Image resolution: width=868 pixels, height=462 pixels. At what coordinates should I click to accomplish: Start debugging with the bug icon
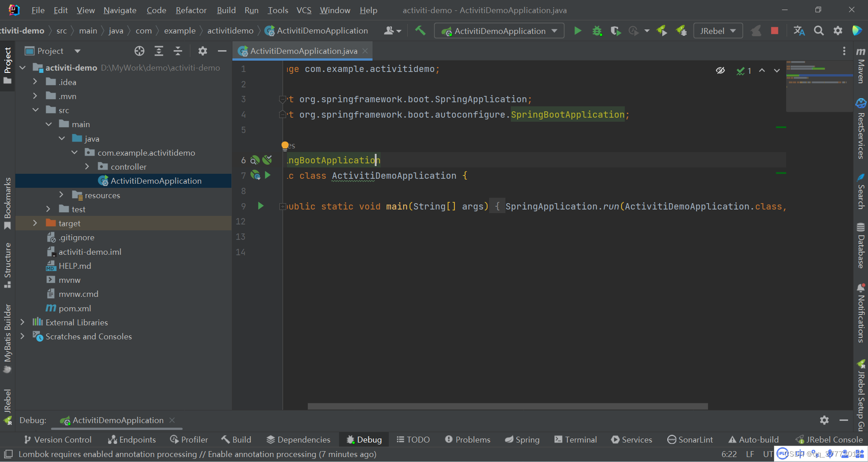click(x=597, y=31)
